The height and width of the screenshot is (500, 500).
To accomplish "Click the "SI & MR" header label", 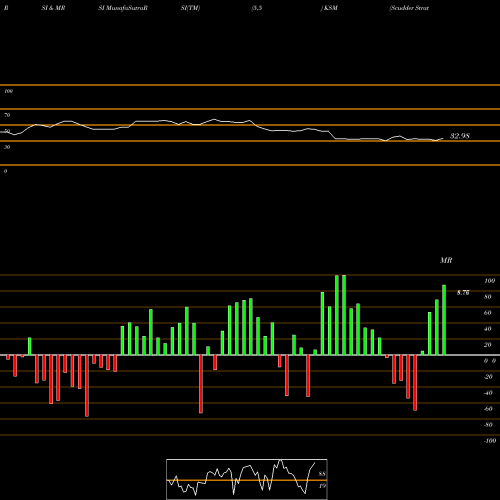I will click(53, 8).
